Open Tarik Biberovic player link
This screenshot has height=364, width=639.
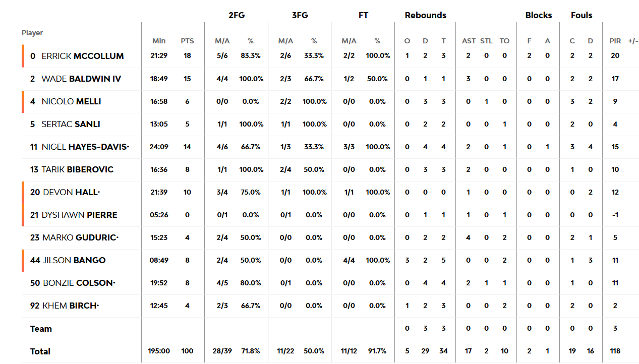click(78, 169)
